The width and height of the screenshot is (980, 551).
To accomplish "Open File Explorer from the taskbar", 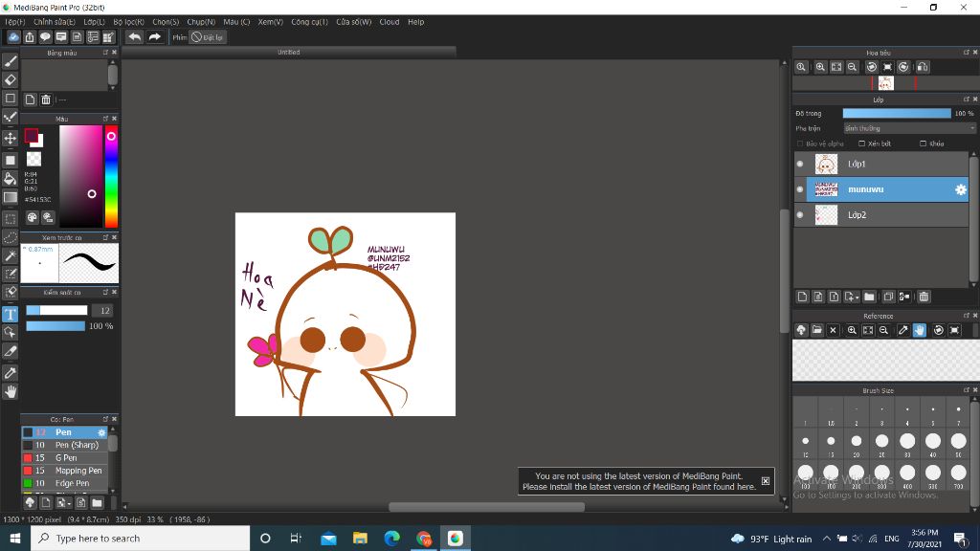I will pyautogui.click(x=360, y=538).
